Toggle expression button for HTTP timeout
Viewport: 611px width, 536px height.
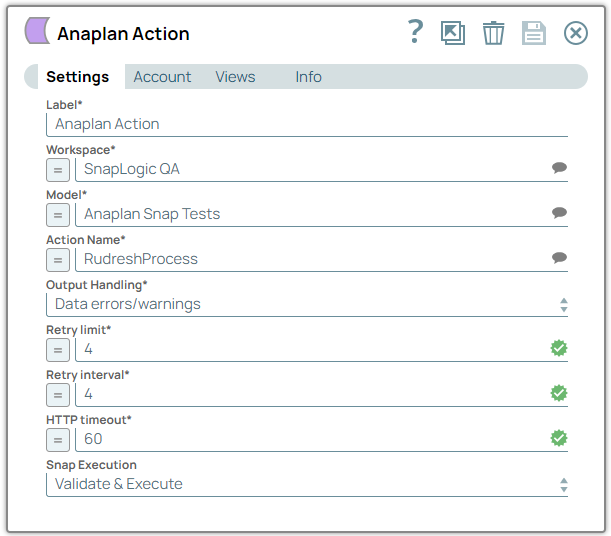pos(58,440)
